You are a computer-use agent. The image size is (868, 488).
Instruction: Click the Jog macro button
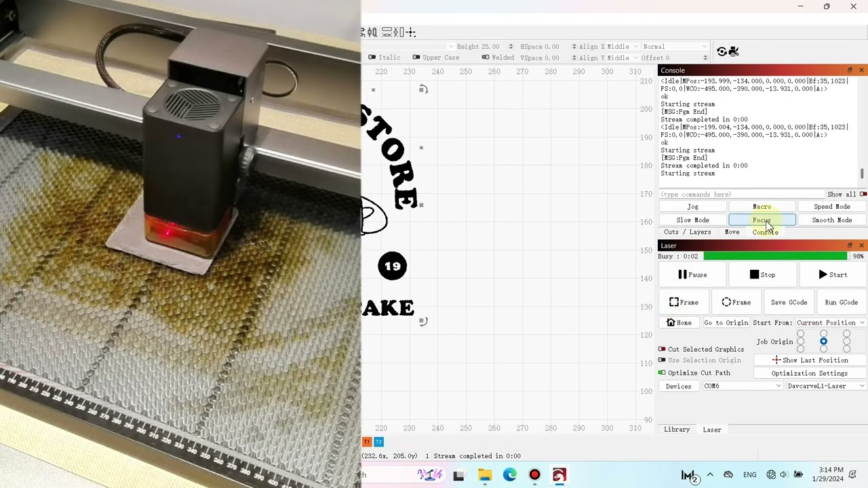point(692,207)
